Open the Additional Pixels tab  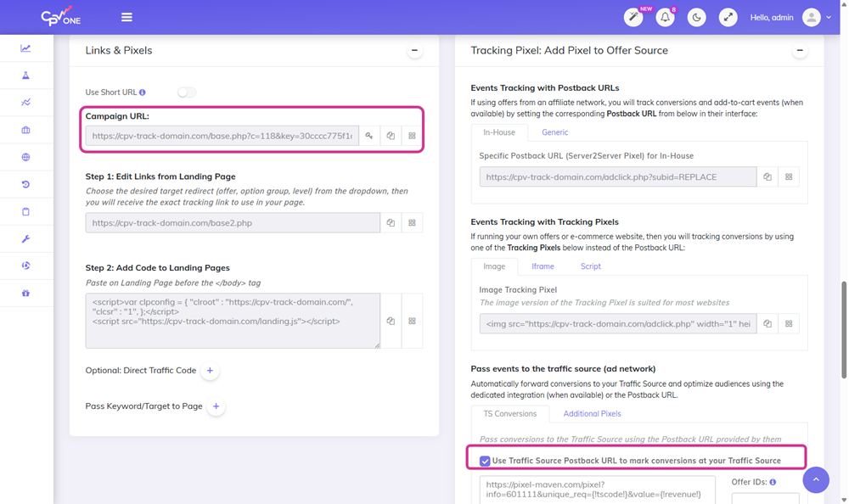click(x=592, y=414)
